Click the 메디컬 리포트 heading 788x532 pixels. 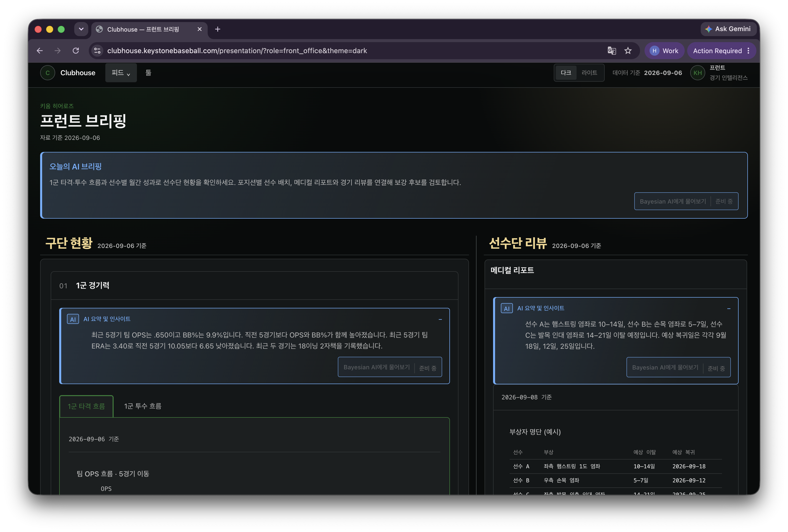click(512, 271)
